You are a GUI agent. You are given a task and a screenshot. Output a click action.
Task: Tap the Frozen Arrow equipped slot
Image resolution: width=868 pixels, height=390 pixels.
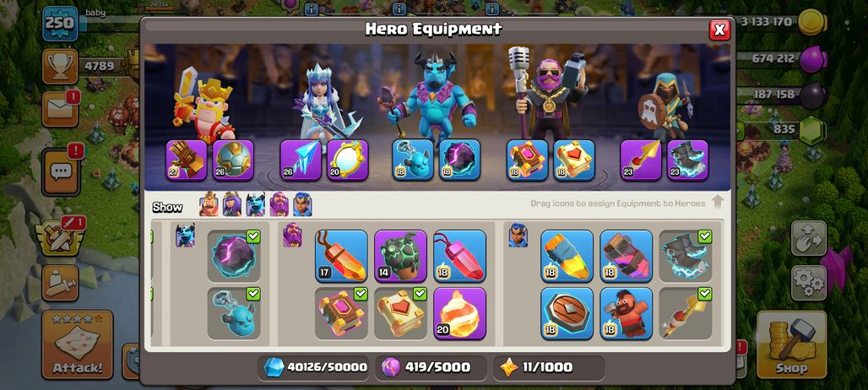pyautogui.click(x=301, y=160)
